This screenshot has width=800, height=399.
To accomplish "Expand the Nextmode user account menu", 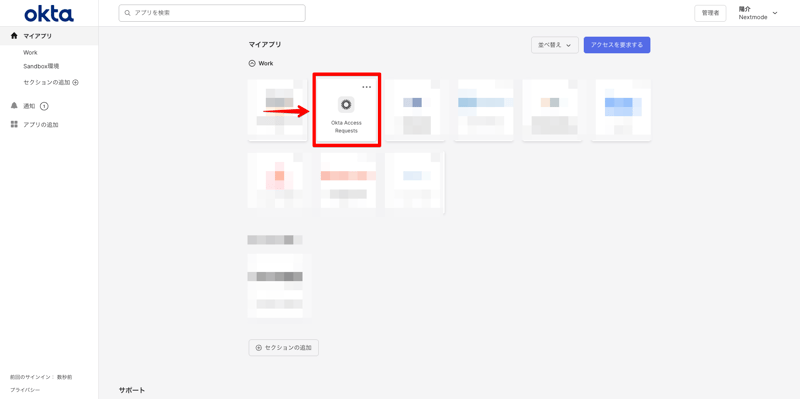I will 758,13.
